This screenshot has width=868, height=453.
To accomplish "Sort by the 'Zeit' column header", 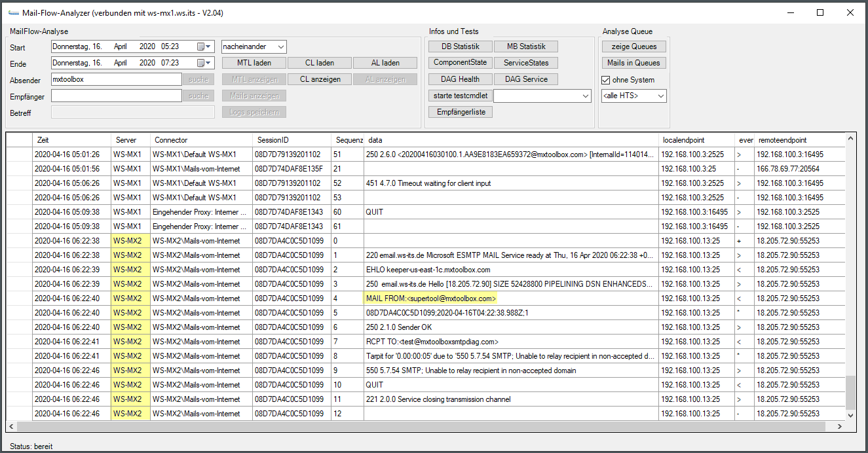I will point(71,140).
